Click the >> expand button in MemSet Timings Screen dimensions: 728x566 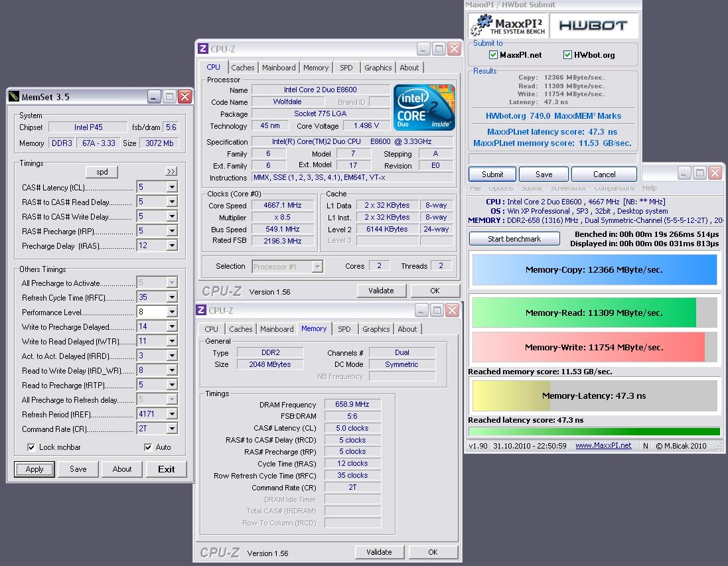point(171,172)
